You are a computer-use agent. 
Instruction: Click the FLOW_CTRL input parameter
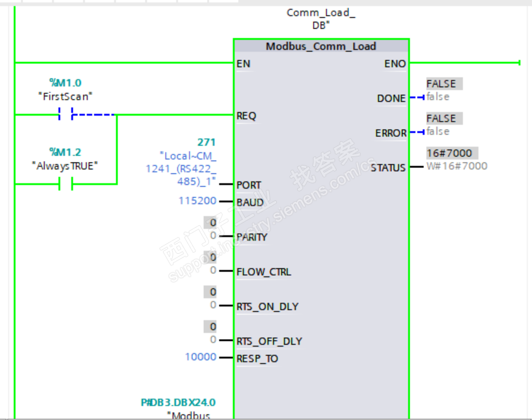264,271
